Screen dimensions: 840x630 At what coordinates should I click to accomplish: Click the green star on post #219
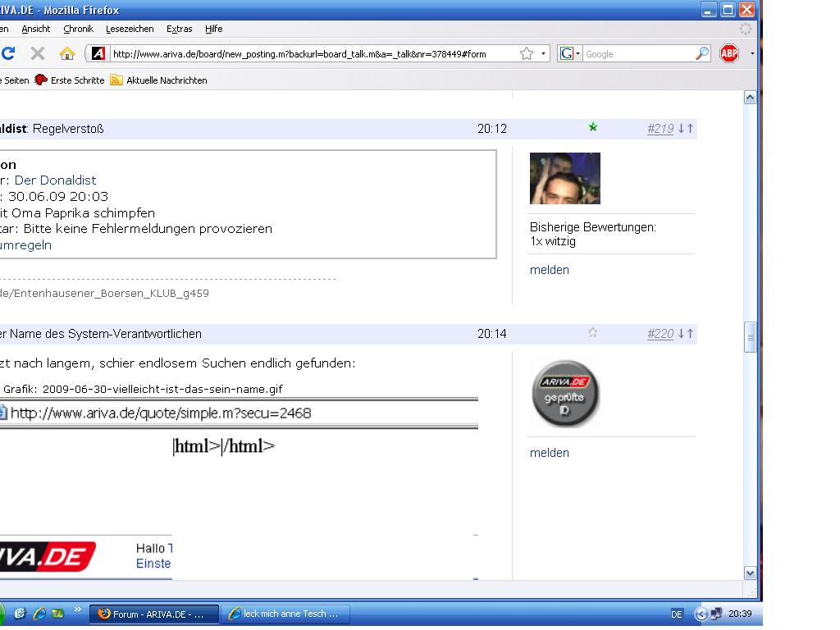point(593,127)
